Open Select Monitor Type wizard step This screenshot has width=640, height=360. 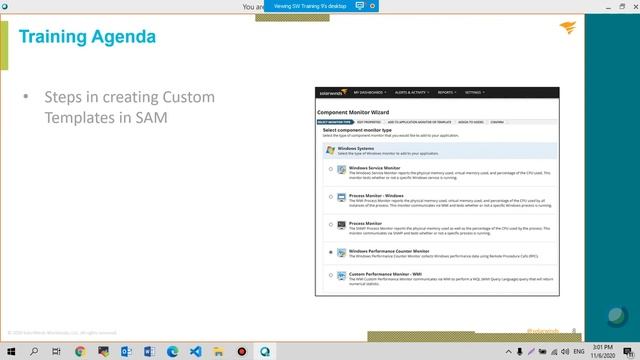coord(335,122)
